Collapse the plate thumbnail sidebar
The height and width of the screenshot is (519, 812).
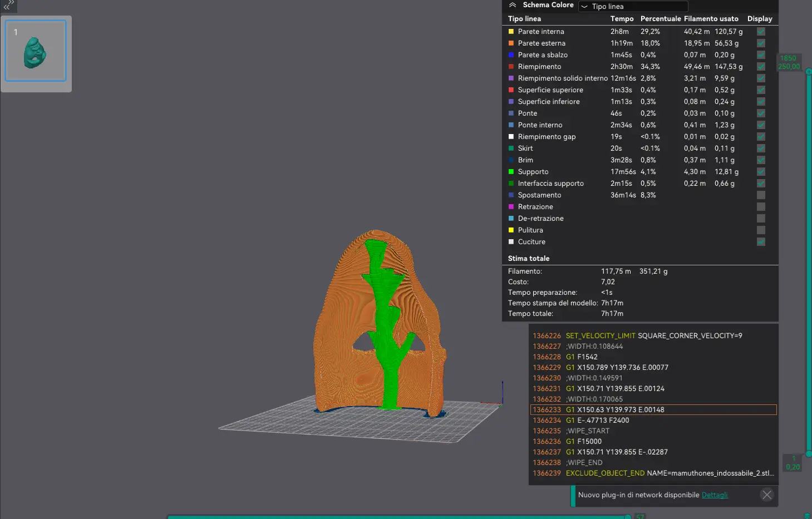(x=8, y=6)
